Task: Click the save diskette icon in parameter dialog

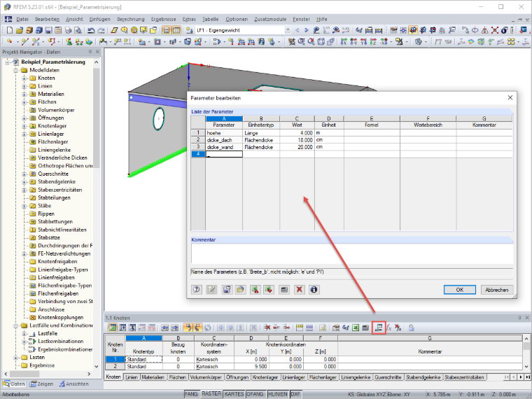Action: click(226, 290)
